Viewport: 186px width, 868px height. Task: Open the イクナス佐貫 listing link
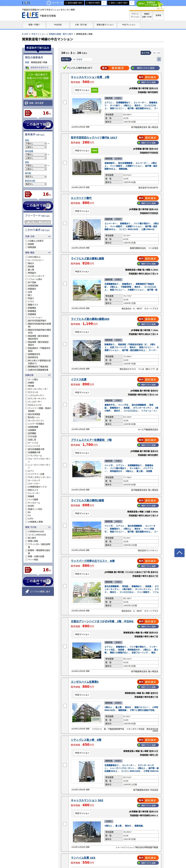pyautogui.click(x=79, y=379)
